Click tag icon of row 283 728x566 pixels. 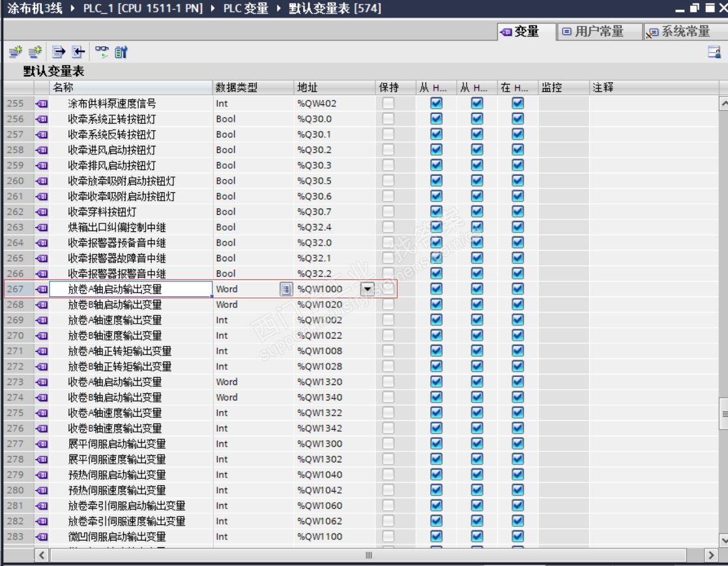pos(42,537)
